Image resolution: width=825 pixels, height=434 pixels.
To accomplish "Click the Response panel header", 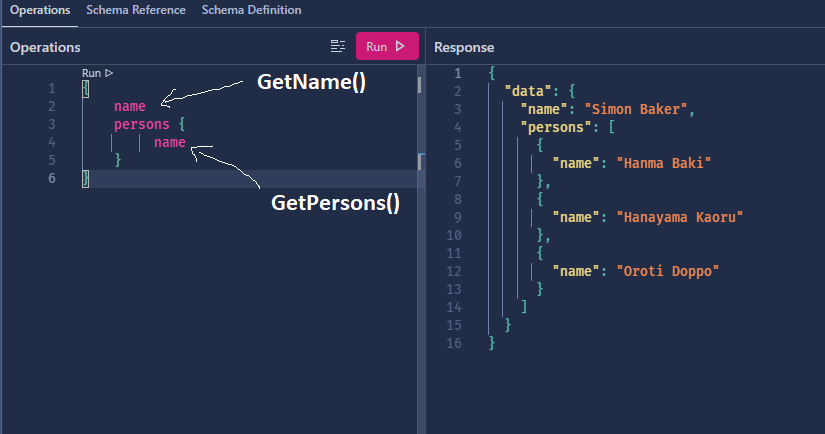I will pos(464,47).
